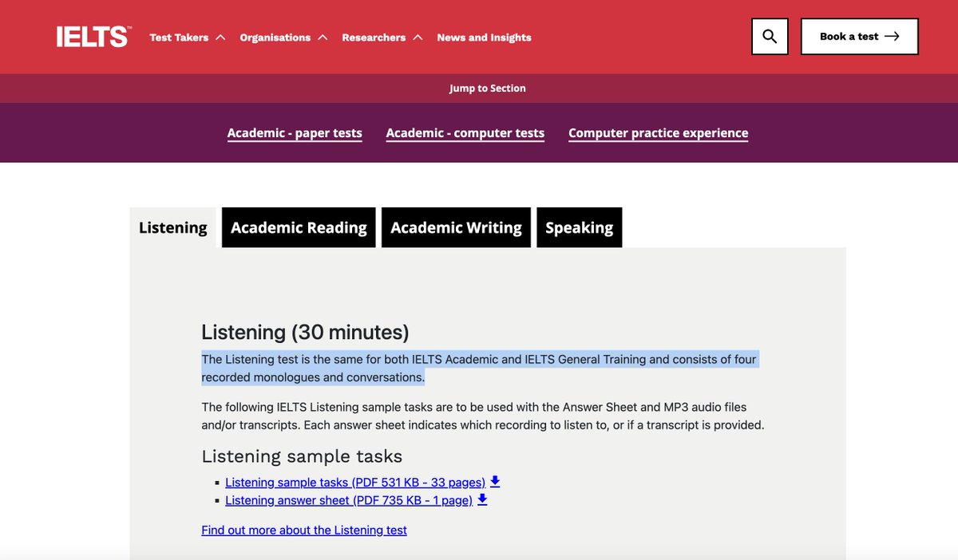Expand the Organisations menu chevron
This screenshot has height=560, width=958.
pos(323,37)
